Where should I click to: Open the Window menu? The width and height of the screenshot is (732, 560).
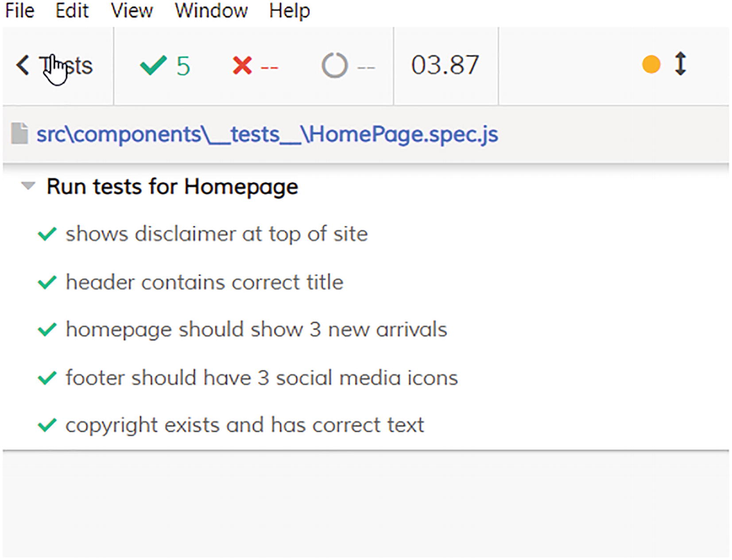coord(211,10)
